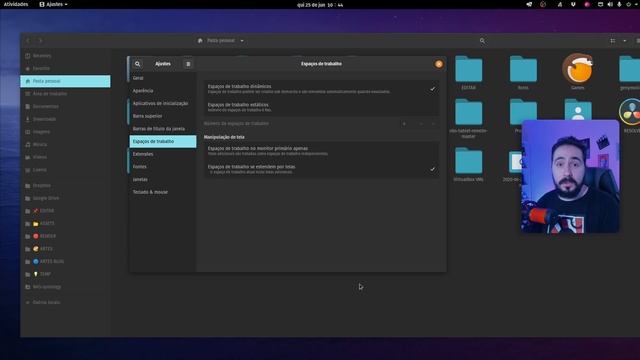Image resolution: width=640 pixels, height=360 pixels.
Task: Click the microphone icon in system tray
Action: coord(619,4)
